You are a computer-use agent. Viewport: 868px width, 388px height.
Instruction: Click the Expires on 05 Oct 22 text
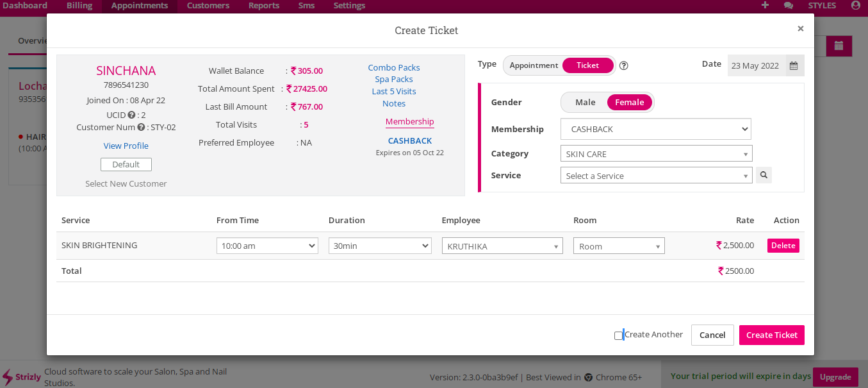pyautogui.click(x=410, y=153)
